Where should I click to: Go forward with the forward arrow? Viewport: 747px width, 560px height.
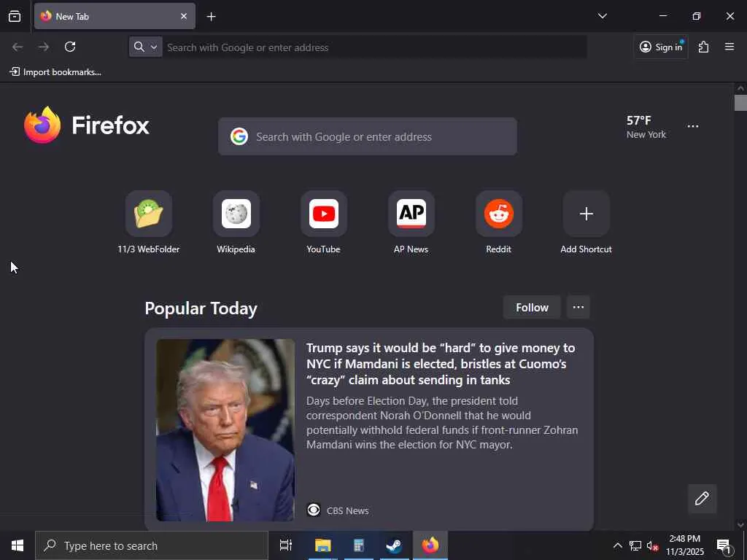[x=44, y=47]
